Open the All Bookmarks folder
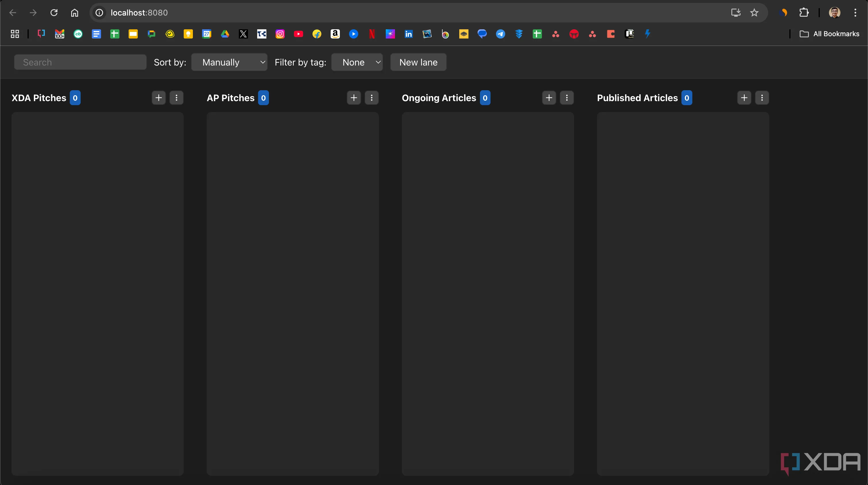The width and height of the screenshot is (868, 485). pos(829,34)
